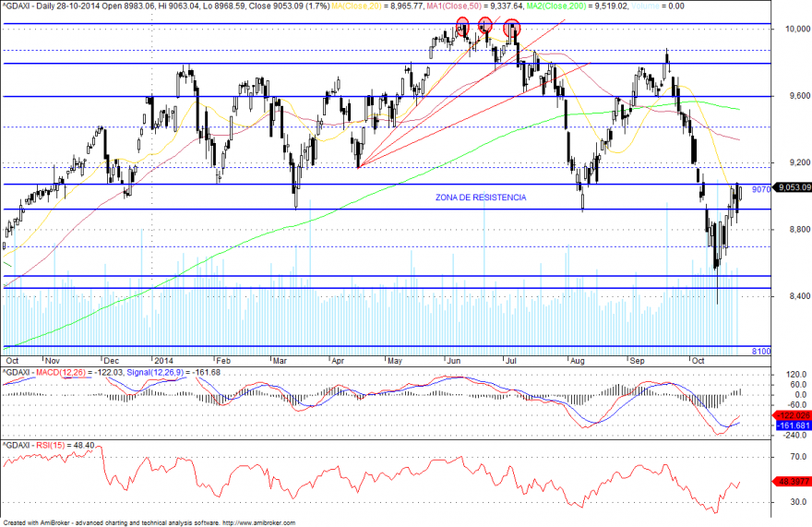Click the Oct label following Sep
812x527 pixels.
tap(699, 361)
